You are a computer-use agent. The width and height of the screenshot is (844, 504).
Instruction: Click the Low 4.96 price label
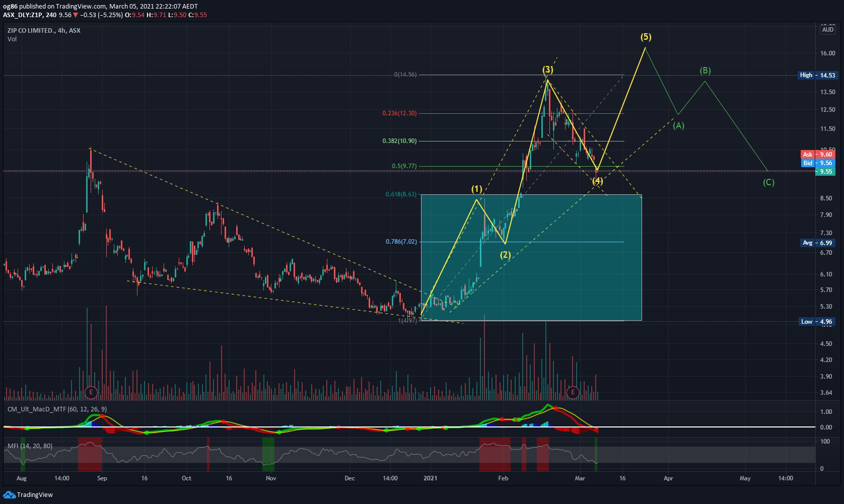point(818,321)
